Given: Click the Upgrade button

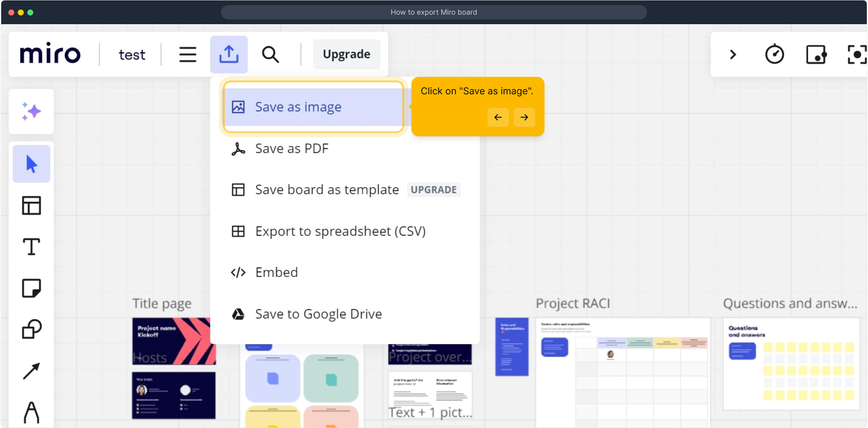Looking at the screenshot, I should tap(346, 54).
